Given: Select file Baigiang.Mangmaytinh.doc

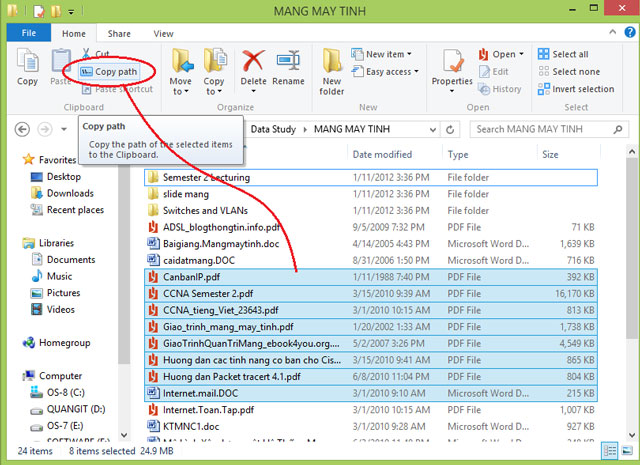Looking at the screenshot, I should (x=371, y=244).
